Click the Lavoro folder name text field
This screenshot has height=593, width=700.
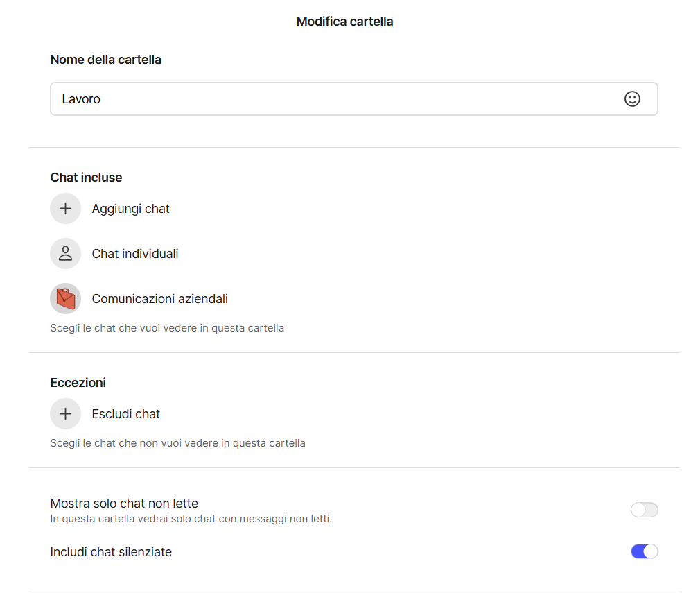pyautogui.click(x=333, y=99)
